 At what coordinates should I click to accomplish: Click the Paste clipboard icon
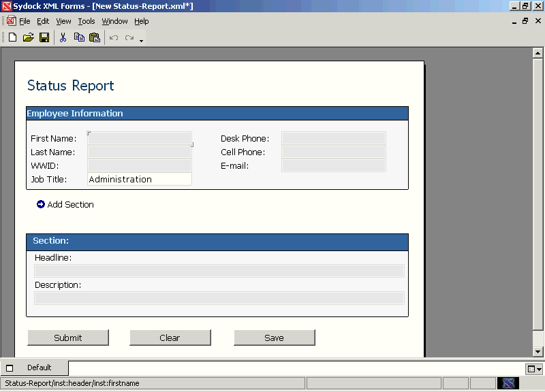[95, 37]
